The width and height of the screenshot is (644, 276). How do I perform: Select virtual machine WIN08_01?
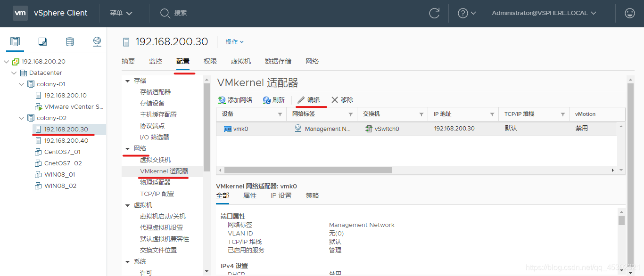tap(59, 175)
